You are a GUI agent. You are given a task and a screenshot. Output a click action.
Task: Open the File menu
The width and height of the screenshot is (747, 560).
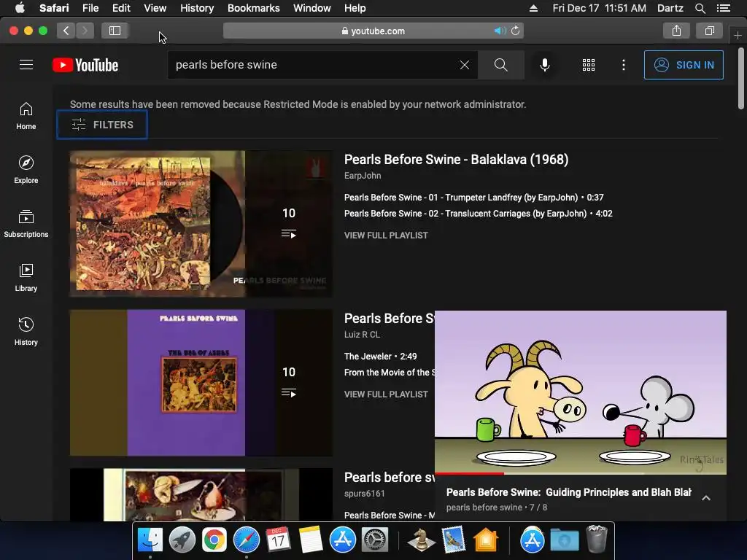pos(90,8)
